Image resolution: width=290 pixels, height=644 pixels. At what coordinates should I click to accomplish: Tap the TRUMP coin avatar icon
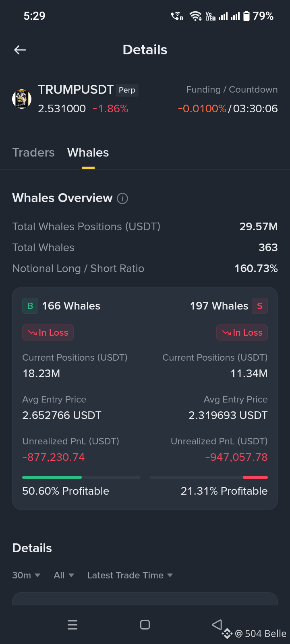(x=22, y=99)
